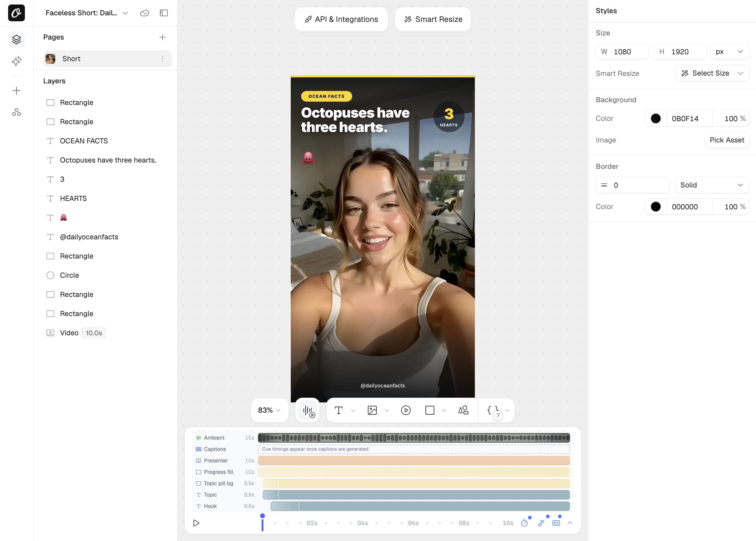Toggle the audio timeline button
Image resolution: width=756 pixels, height=541 pixels.
(x=308, y=410)
